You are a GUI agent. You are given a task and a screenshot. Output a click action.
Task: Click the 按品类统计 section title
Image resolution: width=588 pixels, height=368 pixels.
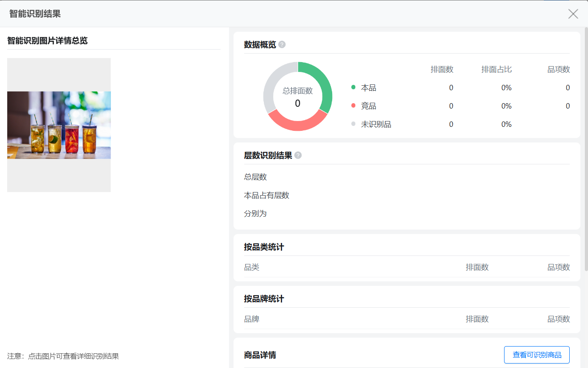pyautogui.click(x=264, y=247)
